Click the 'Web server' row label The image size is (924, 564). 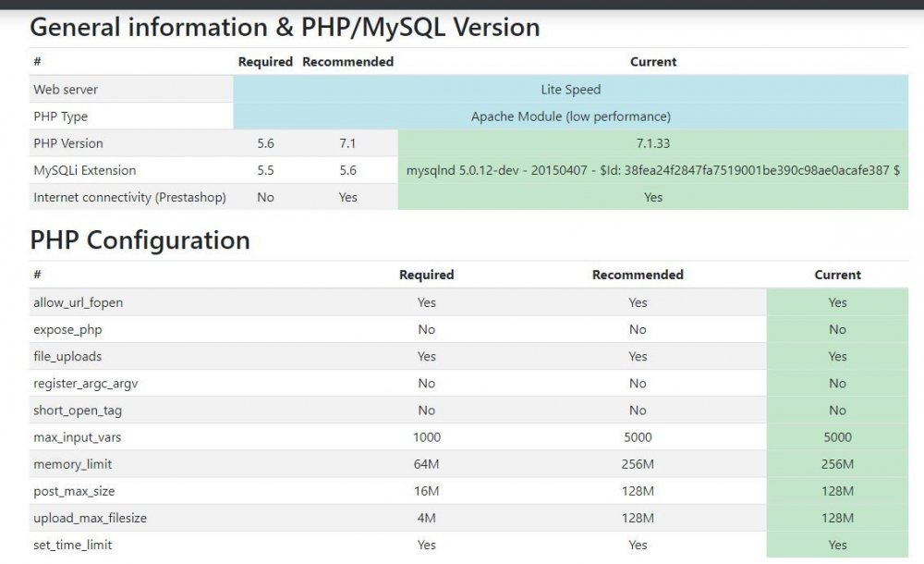(66, 90)
